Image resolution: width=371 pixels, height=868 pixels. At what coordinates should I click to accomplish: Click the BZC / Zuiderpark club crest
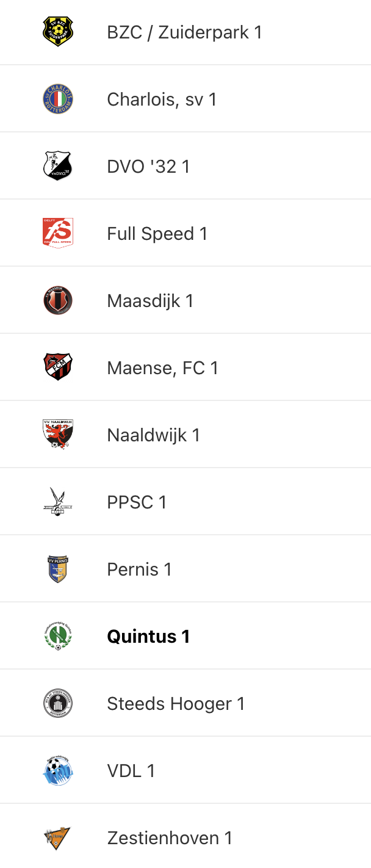coord(58,32)
